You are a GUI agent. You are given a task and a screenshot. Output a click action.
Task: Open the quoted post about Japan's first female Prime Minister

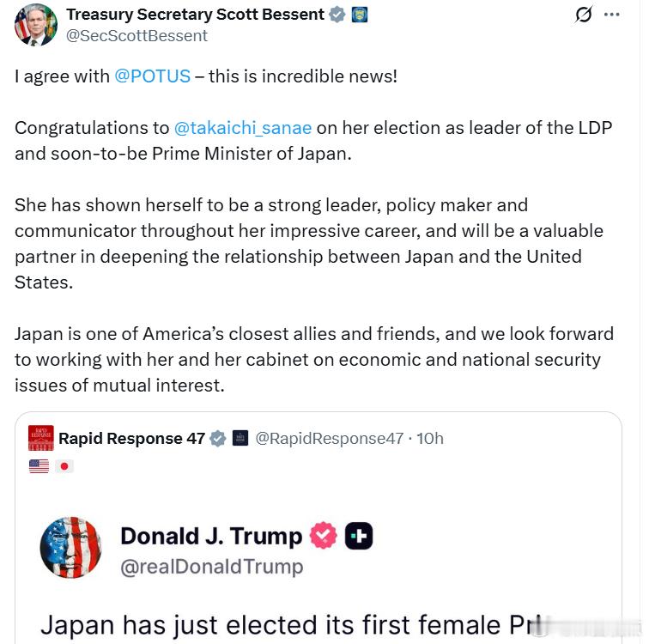(x=318, y=601)
